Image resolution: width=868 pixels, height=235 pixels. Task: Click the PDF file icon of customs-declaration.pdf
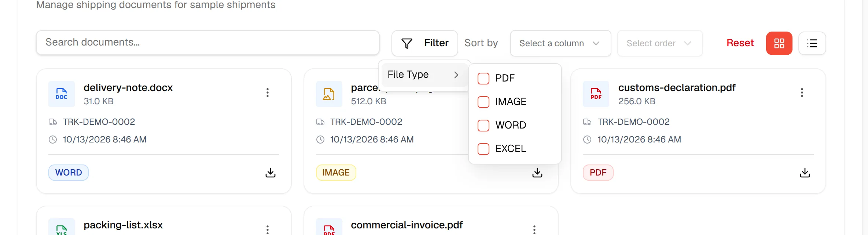pos(596,94)
